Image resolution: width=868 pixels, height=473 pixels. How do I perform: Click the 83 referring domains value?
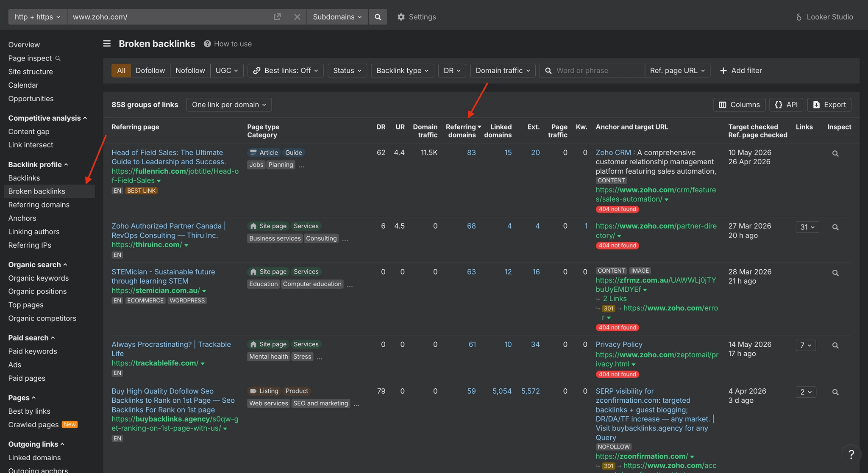pyautogui.click(x=471, y=152)
